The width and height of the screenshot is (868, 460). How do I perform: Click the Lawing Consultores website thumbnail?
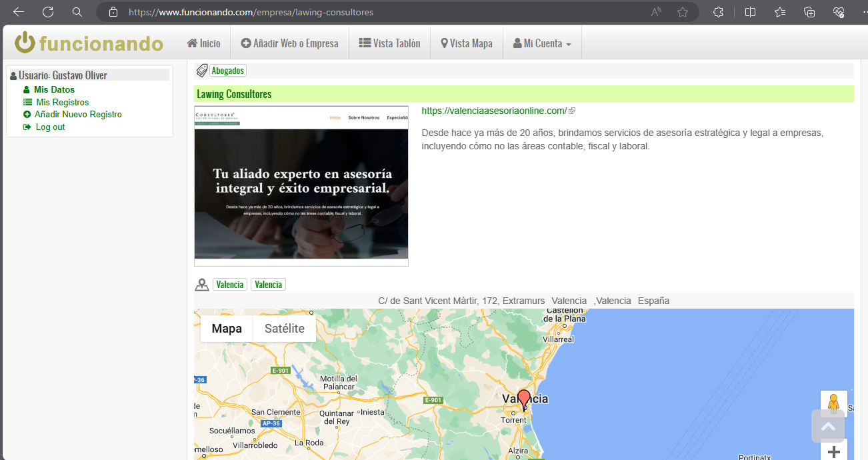tap(301, 186)
